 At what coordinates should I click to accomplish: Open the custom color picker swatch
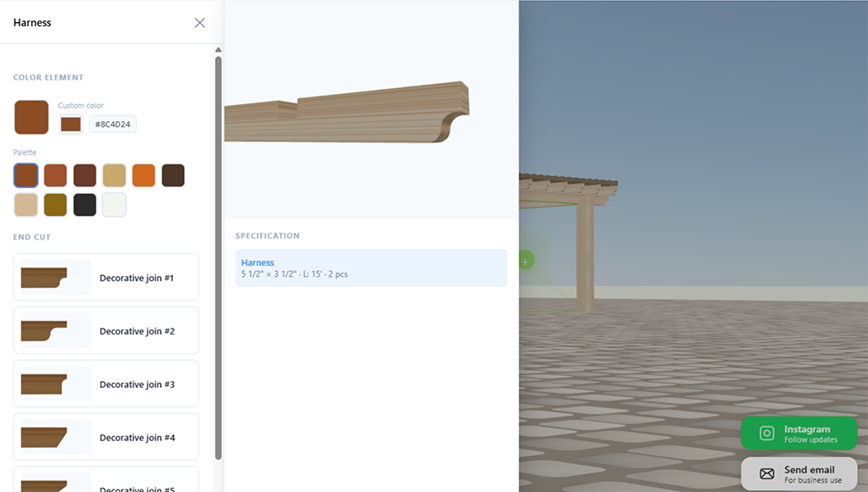coord(71,124)
